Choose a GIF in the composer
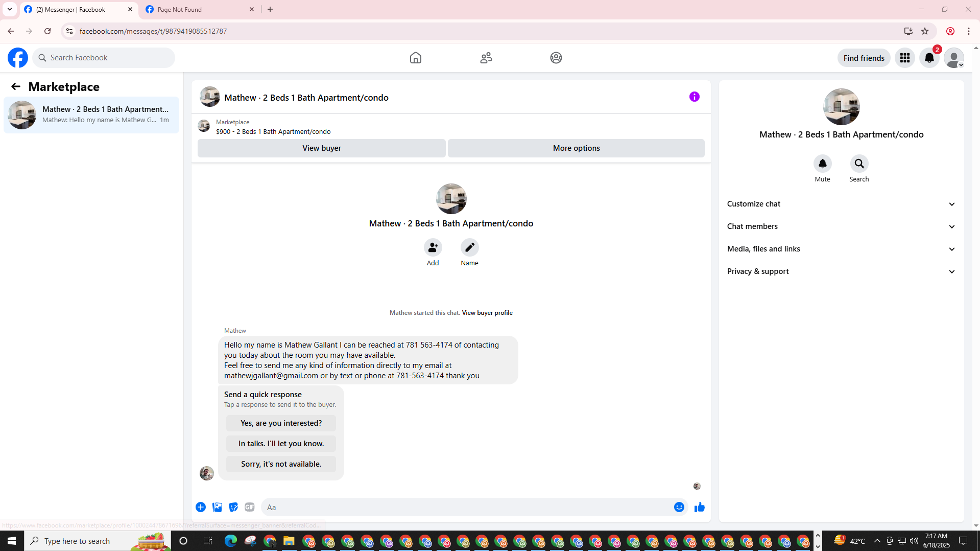 tap(250, 507)
